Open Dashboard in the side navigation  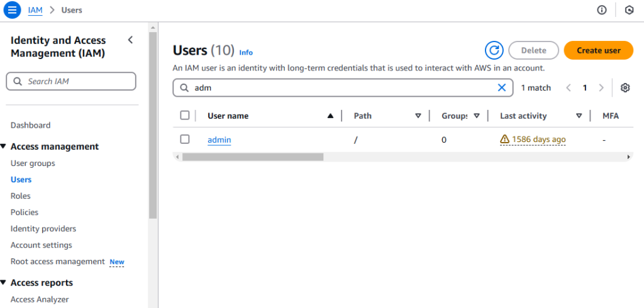30,125
